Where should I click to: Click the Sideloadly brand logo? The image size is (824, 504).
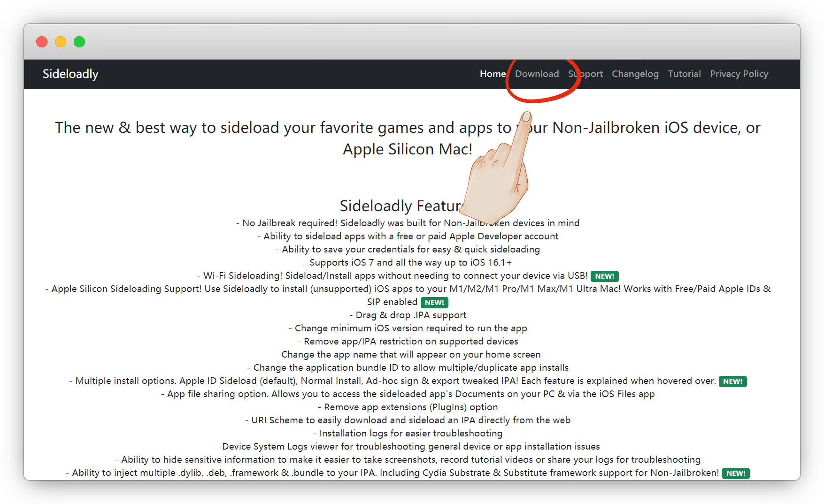coord(70,74)
